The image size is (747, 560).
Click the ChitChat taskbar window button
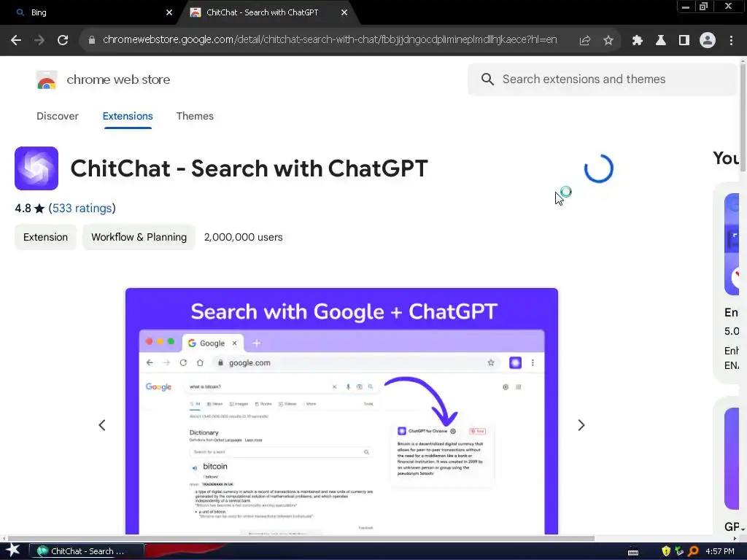click(x=87, y=551)
